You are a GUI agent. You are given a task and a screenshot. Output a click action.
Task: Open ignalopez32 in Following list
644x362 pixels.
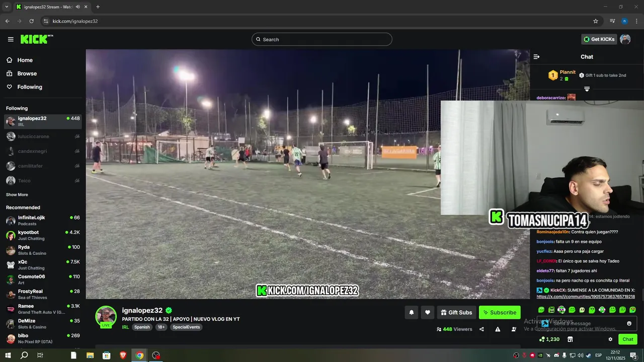click(x=43, y=121)
